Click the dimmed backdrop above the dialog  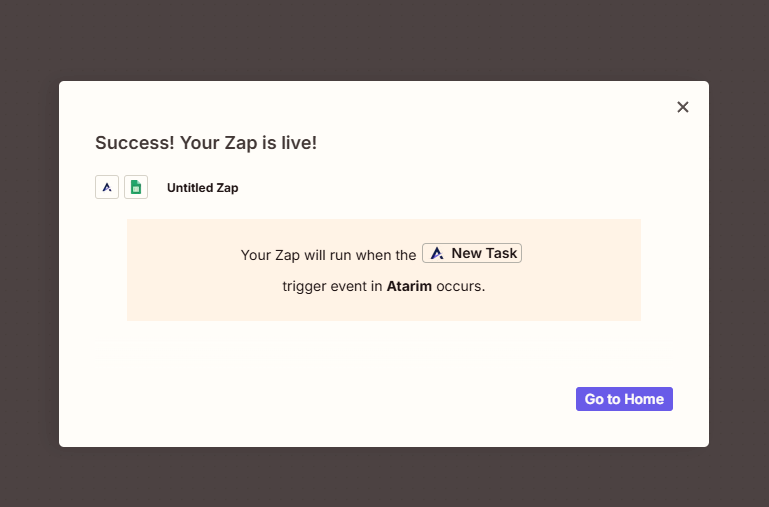(384, 40)
